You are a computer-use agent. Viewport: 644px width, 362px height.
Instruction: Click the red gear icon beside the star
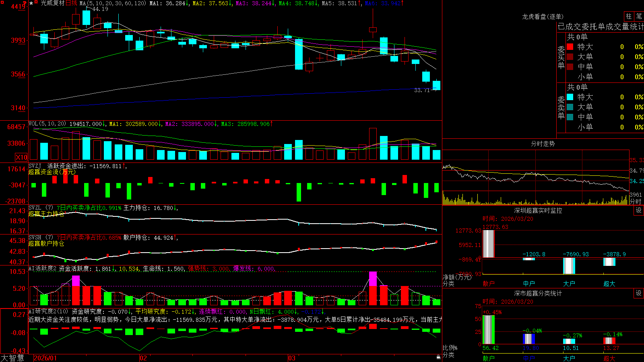point(36,3)
